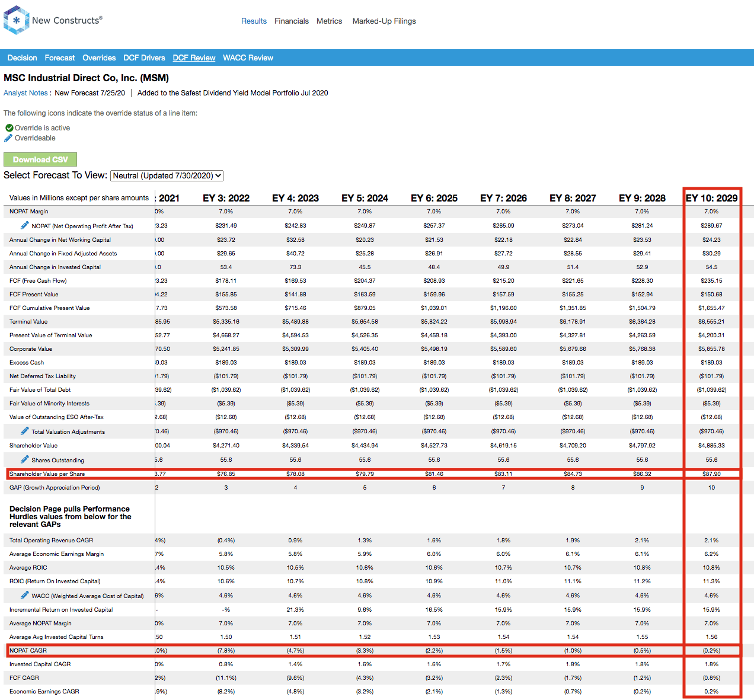Click pencil icon beside Shares Outstanding
Image resolution: width=754 pixels, height=700 pixels.
[x=24, y=459]
